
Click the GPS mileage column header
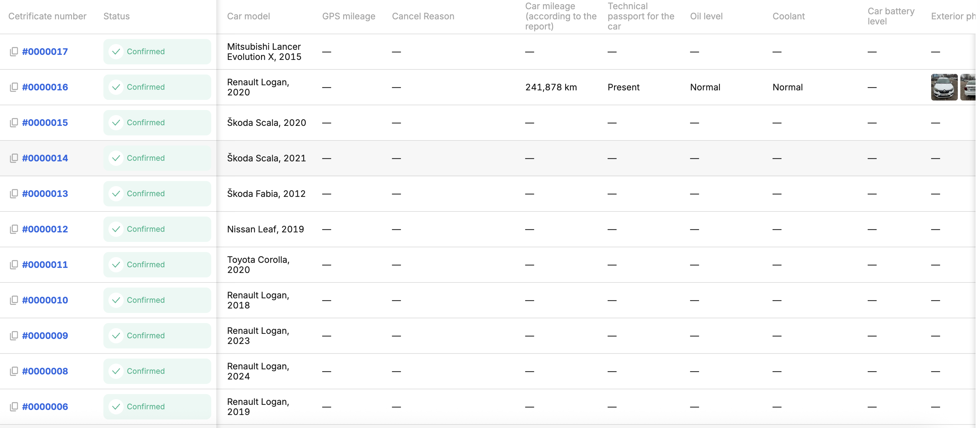(x=349, y=16)
